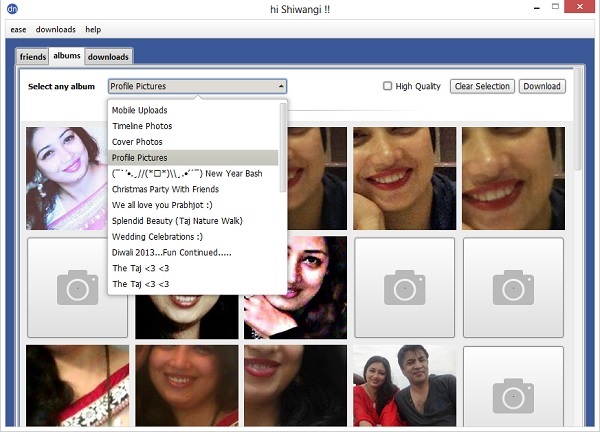Switch to the downloads tab
The image size is (600, 432).
(108, 57)
